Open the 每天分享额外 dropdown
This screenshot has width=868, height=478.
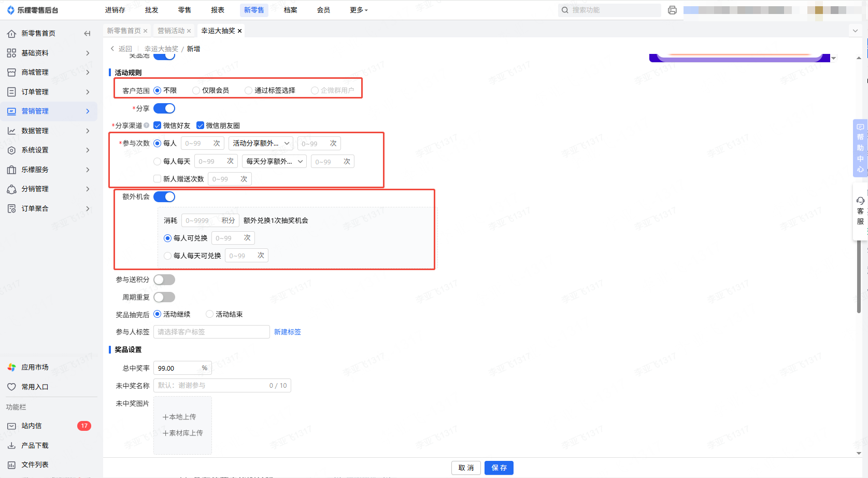tap(274, 161)
